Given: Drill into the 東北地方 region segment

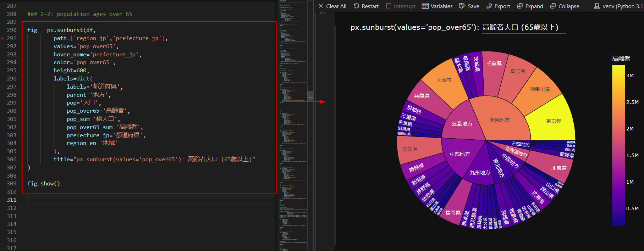Looking at the screenshot, I should (499, 168).
